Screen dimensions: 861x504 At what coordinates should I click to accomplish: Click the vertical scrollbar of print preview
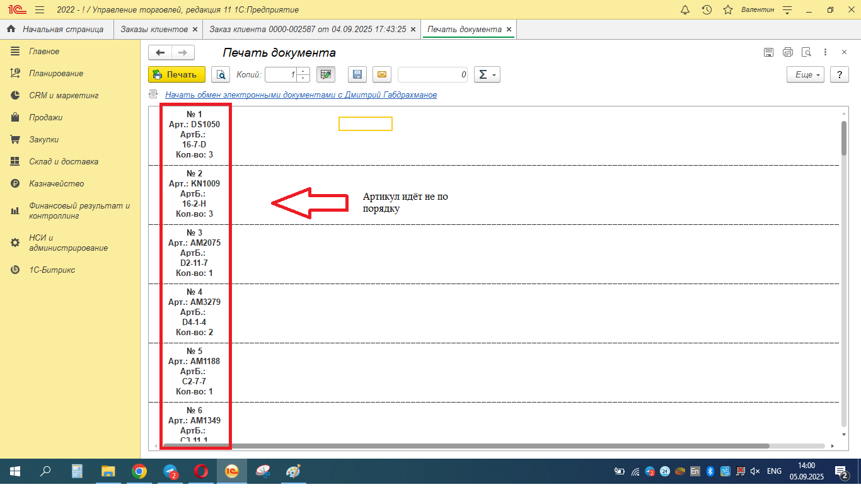(844, 139)
